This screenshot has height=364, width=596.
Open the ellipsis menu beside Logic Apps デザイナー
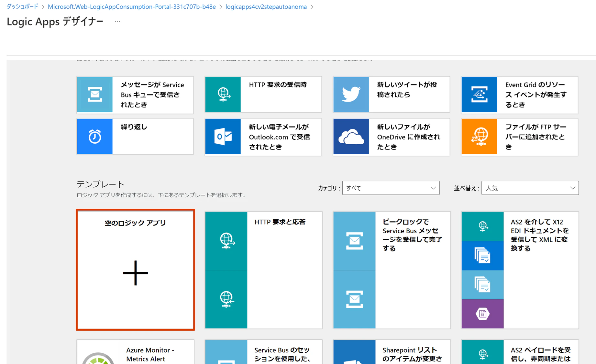pyautogui.click(x=117, y=22)
